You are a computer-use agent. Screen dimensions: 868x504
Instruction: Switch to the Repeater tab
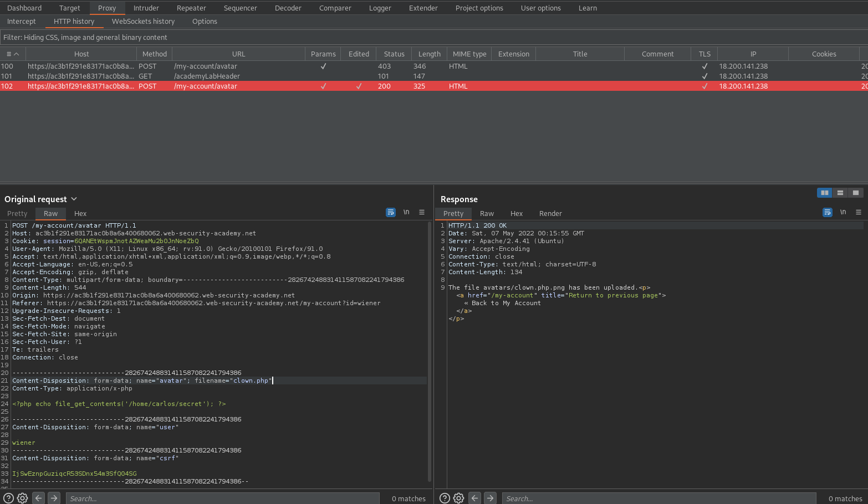191,8
